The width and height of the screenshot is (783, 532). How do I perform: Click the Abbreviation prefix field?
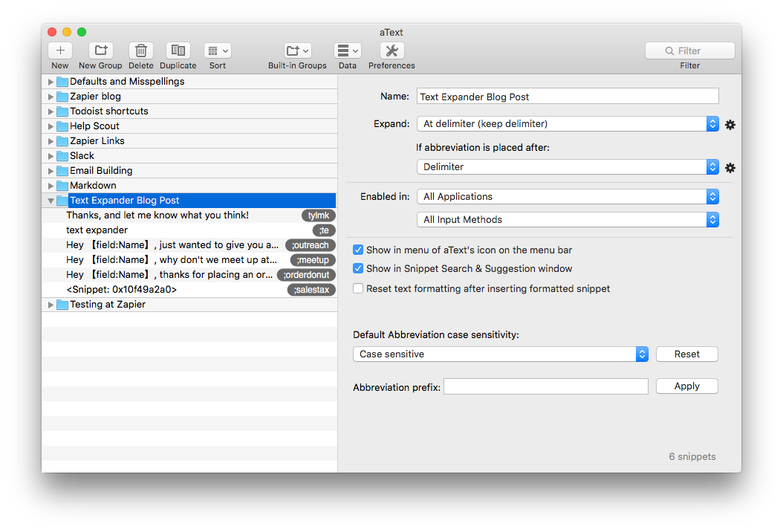546,386
